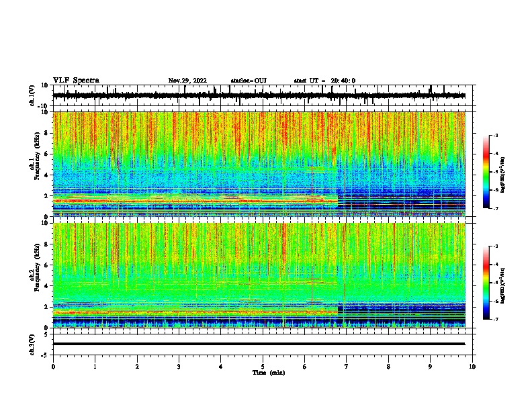Click the '3' tick on time axis
The height and width of the screenshot is (411, 532).
click(x=179, y=367)
